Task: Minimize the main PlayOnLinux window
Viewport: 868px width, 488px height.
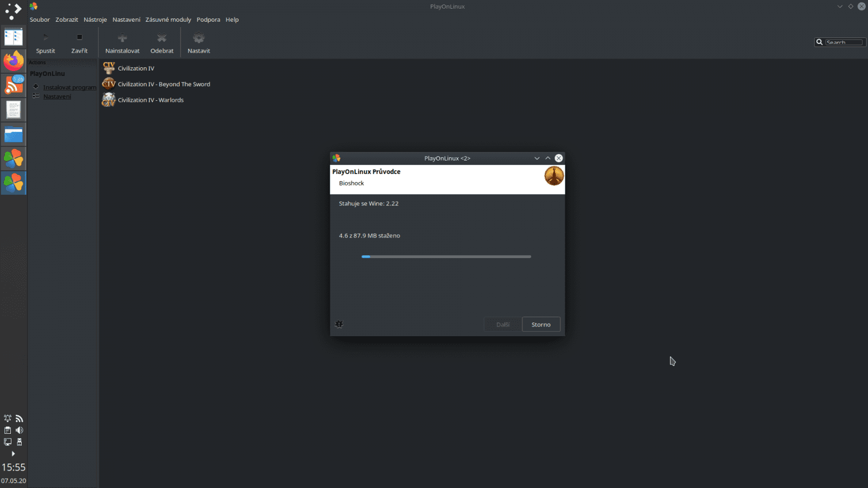Action: tap(840, 7)
